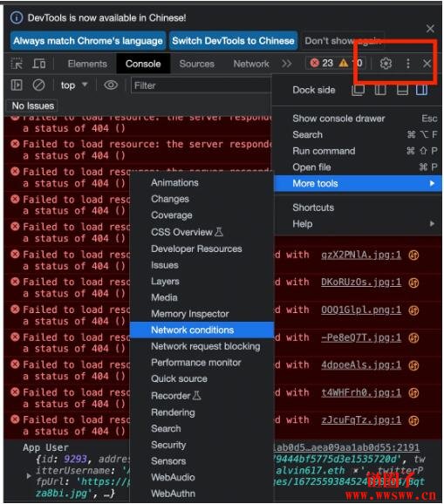Clear console with the circle-slash icon
This screenshot has height=504, width=444.
pyautogui.click(x=39, y=85)
